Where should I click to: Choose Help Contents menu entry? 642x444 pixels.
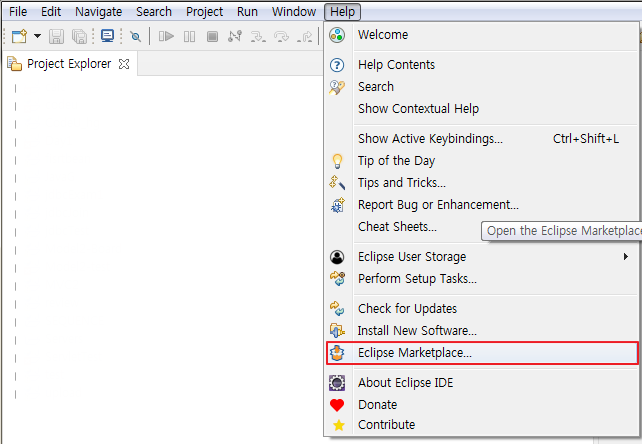tap(482, 65)
